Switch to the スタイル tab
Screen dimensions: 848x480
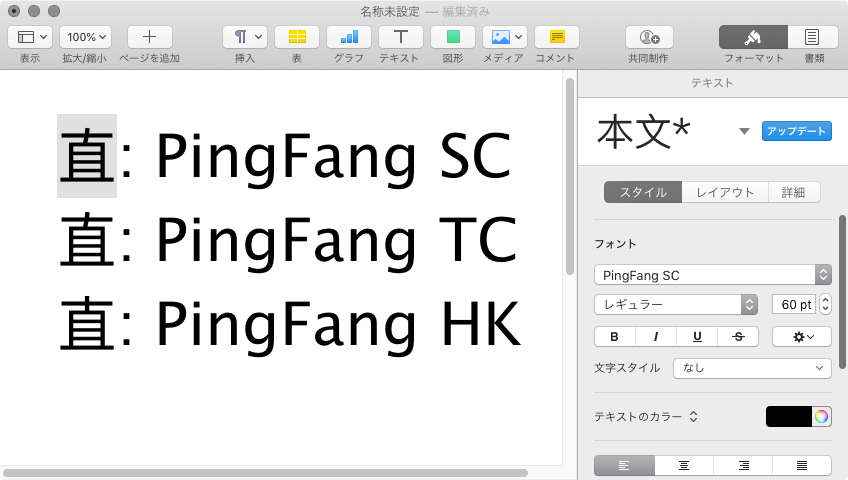[643, 192]
